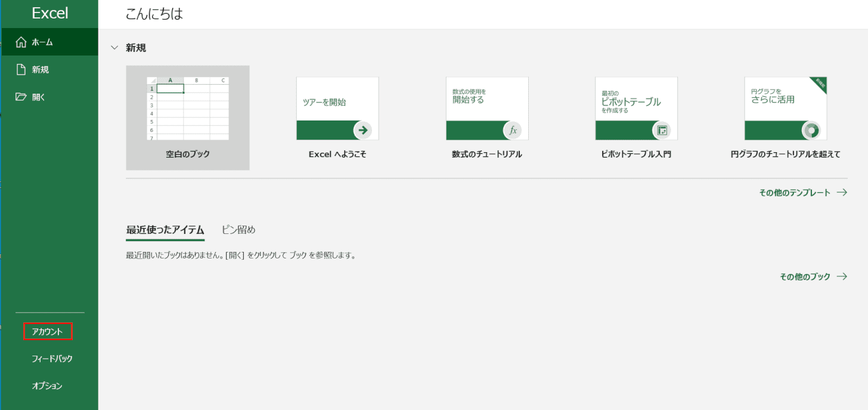This screenshot has width=868, height=410.
Task: Open the フィードバック page
Action: (x=52, y=359)
